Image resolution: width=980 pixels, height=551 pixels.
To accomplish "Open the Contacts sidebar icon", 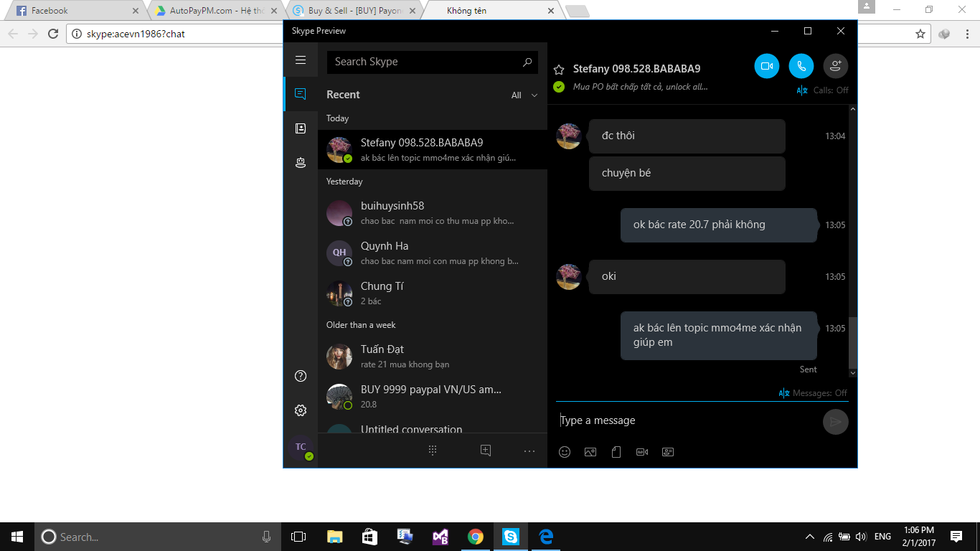I will (x=301, y=128).
